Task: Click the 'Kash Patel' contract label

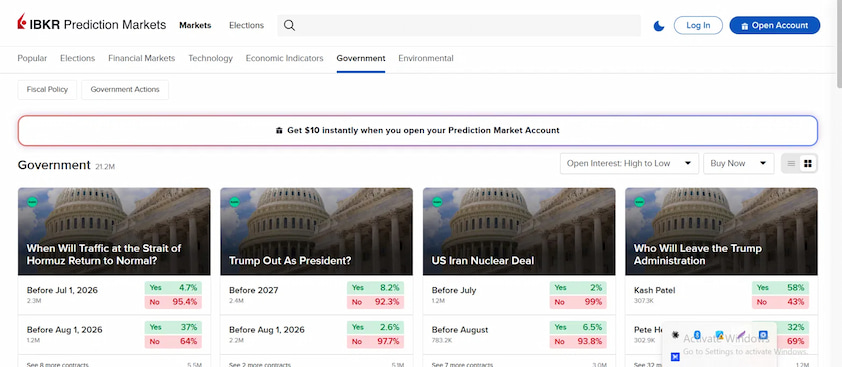Action: point(655,290)
